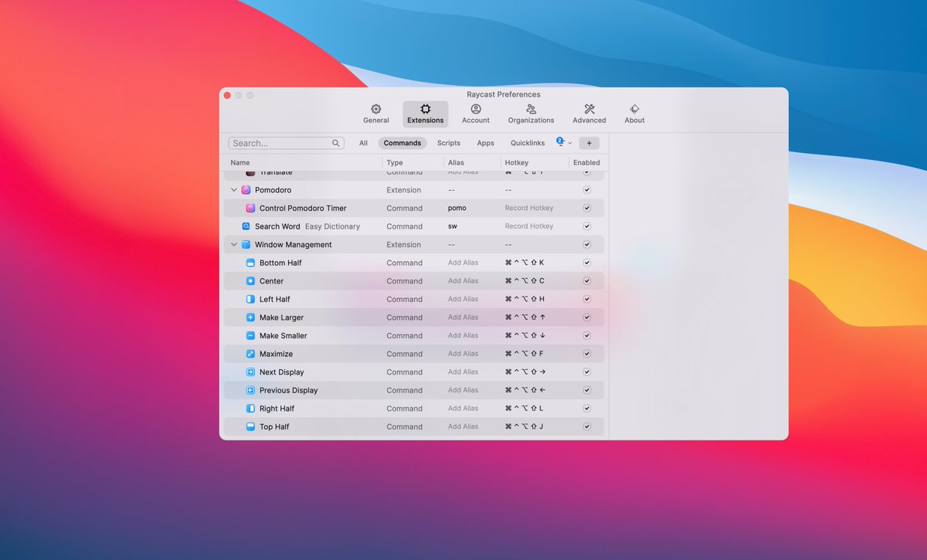This screenshot has width=927, height=560.
Task: Disable the Search Word checkbox
Action: [x=587, y=226]
